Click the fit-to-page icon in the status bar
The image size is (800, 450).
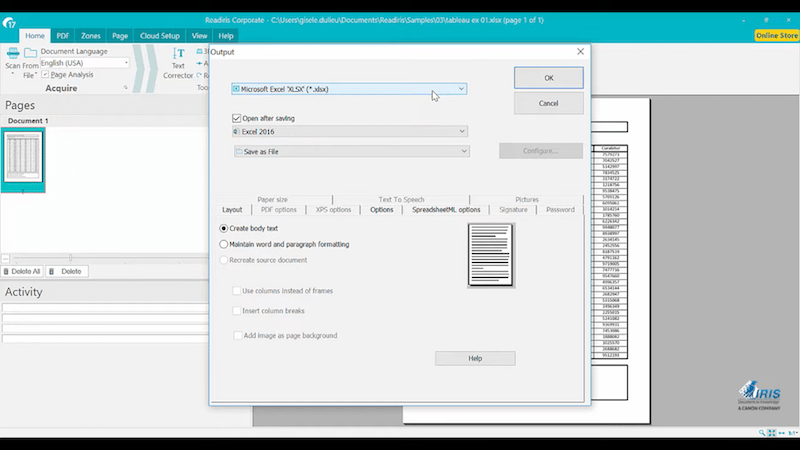(771, 433)
